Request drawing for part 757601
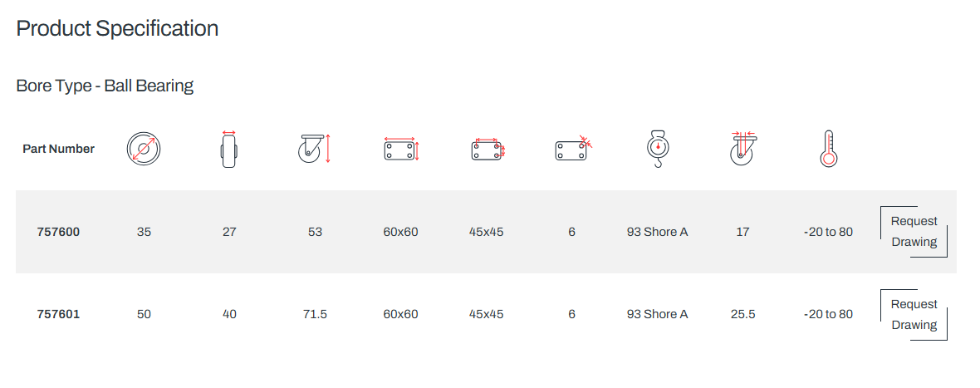The image size is (980, 388). pos(914,314)
